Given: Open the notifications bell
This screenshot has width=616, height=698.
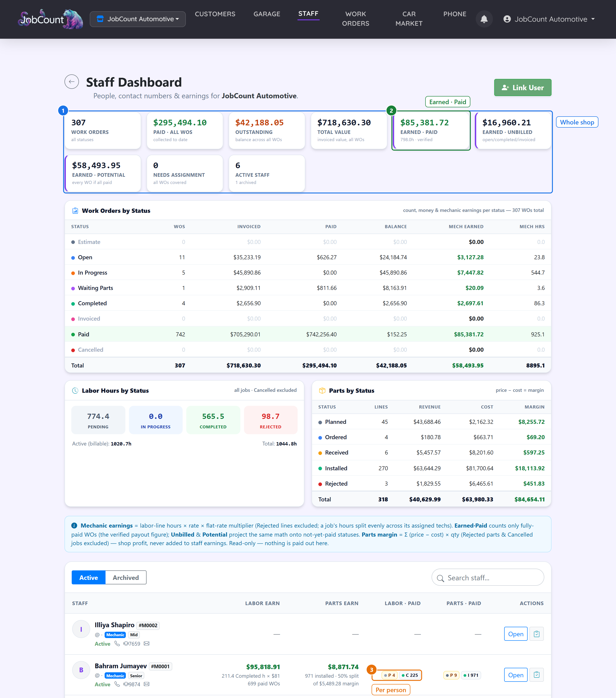Looking at the screenshot, I should coord(484,19).
